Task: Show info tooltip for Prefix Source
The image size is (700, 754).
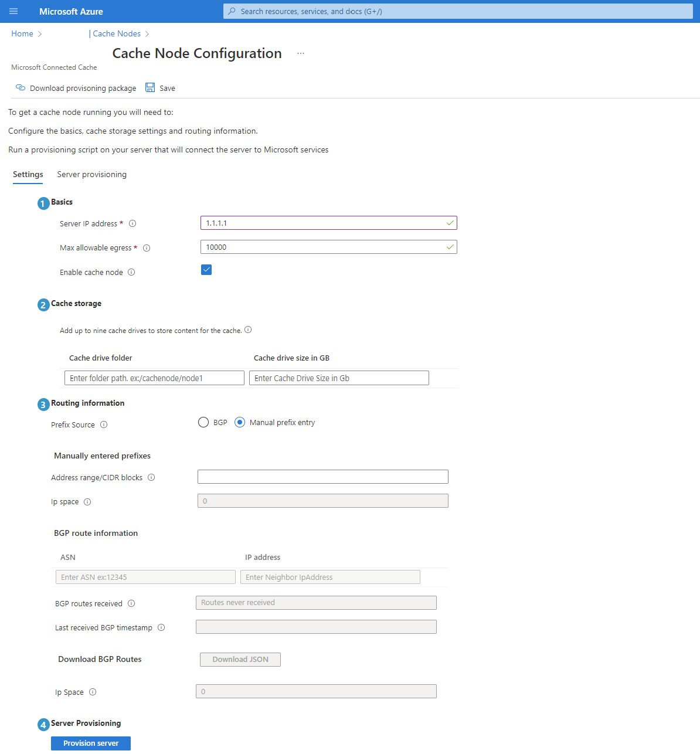Action: pyautogui.click(x=104, y=424)
